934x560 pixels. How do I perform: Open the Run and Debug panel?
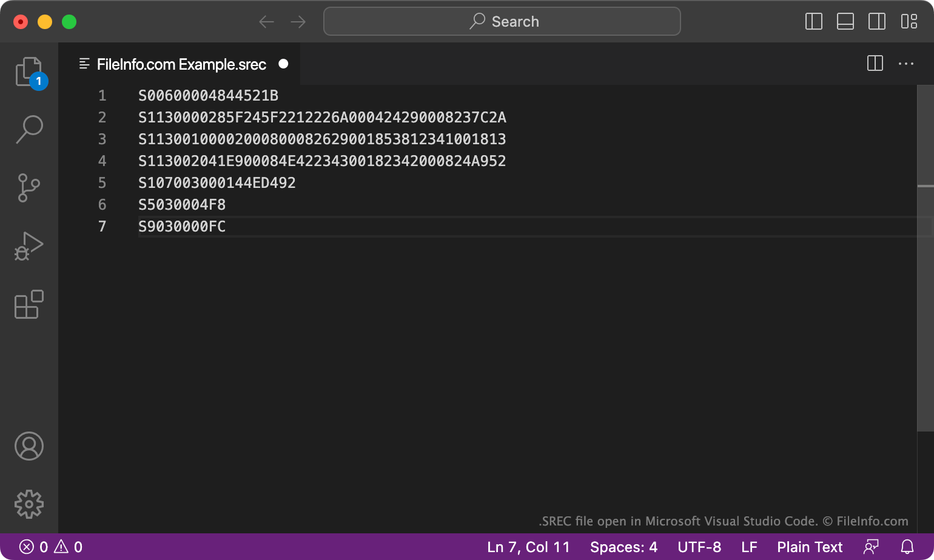[29, 245]
